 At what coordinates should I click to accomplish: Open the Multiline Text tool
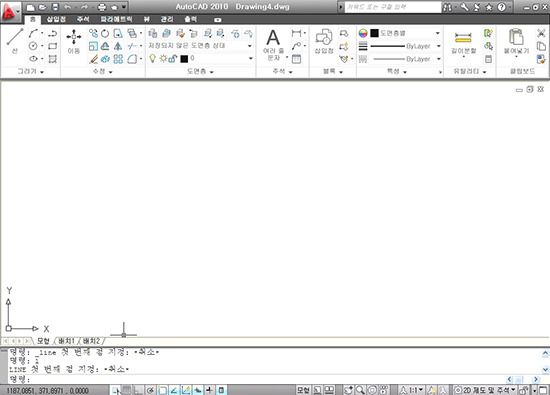pos(273,45)
